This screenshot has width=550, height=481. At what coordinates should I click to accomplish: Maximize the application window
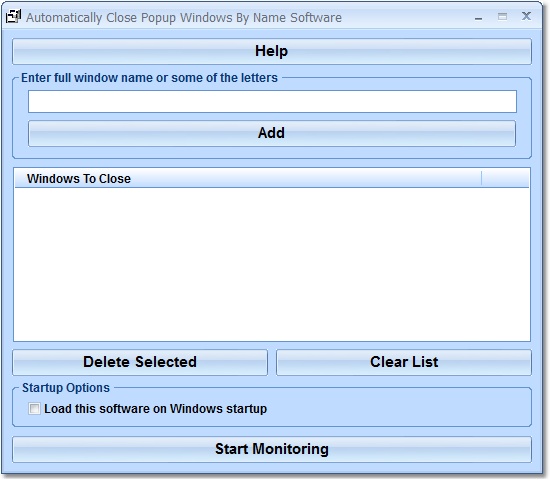(x=502, y=16)
